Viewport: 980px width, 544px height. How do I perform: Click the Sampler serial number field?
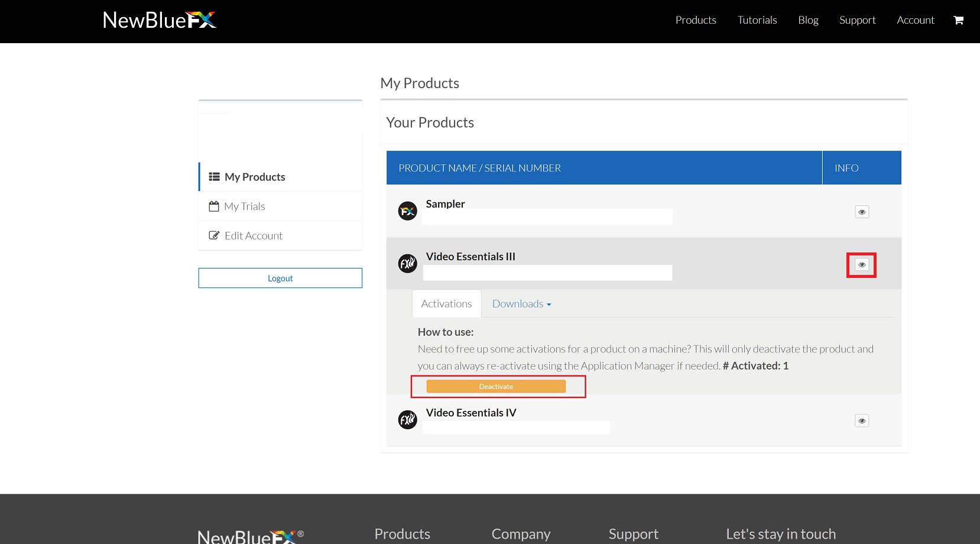[547, 217]
